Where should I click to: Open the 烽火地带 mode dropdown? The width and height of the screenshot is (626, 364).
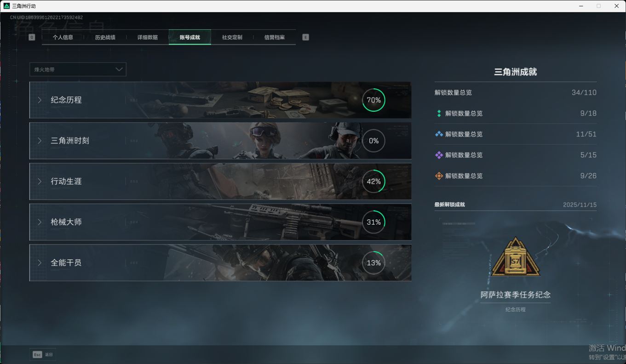click(x=78, y=69)
